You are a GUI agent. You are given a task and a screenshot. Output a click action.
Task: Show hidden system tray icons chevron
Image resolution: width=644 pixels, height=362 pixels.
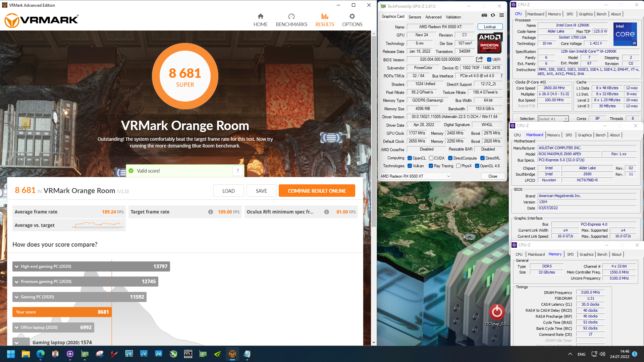pyautogui.click(x=570, y=354)
